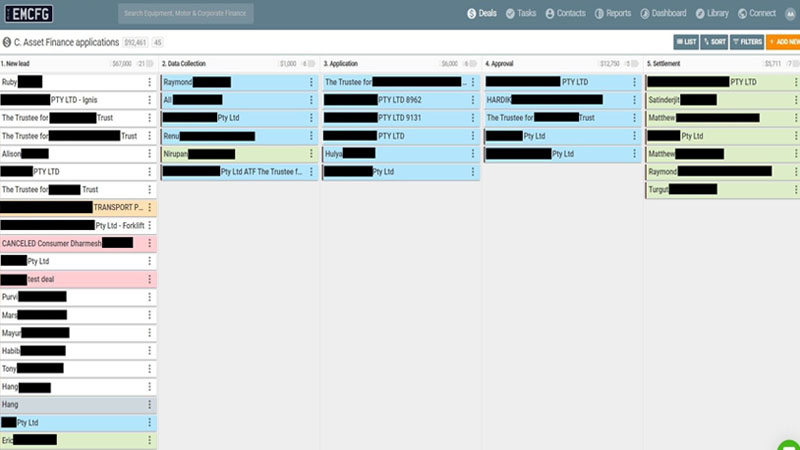Open options for CANCELED Consumer Dharmesh card
Image resolution: width=800 pixels, height=450 pixels.
pos(149,243)
